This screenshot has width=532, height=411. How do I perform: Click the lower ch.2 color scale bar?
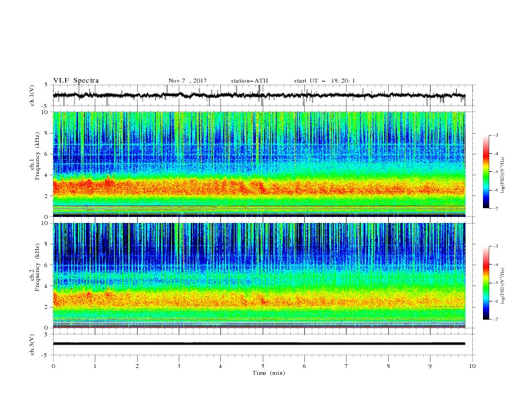tap(486, 283)
